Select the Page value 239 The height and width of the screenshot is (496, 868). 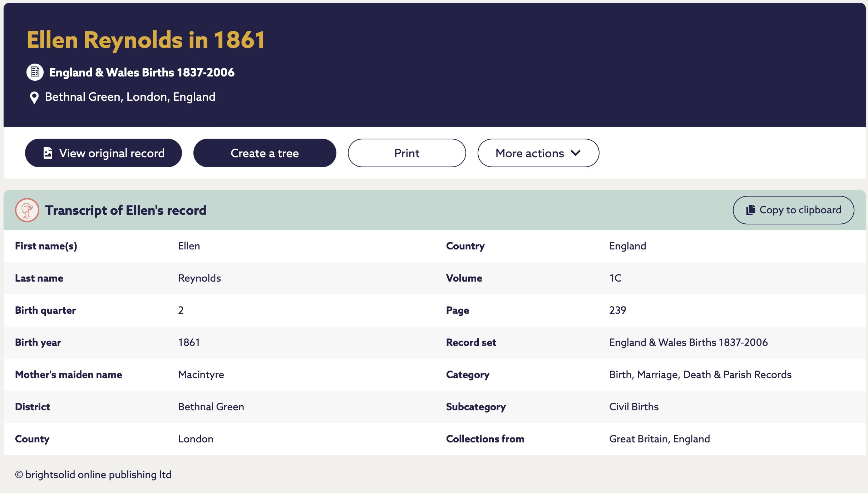pos(617,310)
